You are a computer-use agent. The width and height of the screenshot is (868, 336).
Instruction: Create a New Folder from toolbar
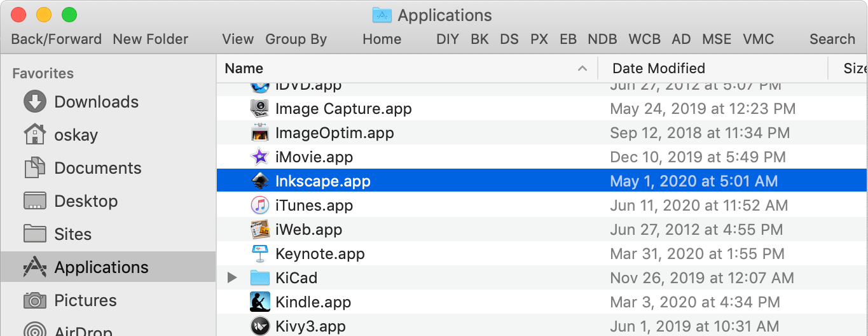coord(151,39)
